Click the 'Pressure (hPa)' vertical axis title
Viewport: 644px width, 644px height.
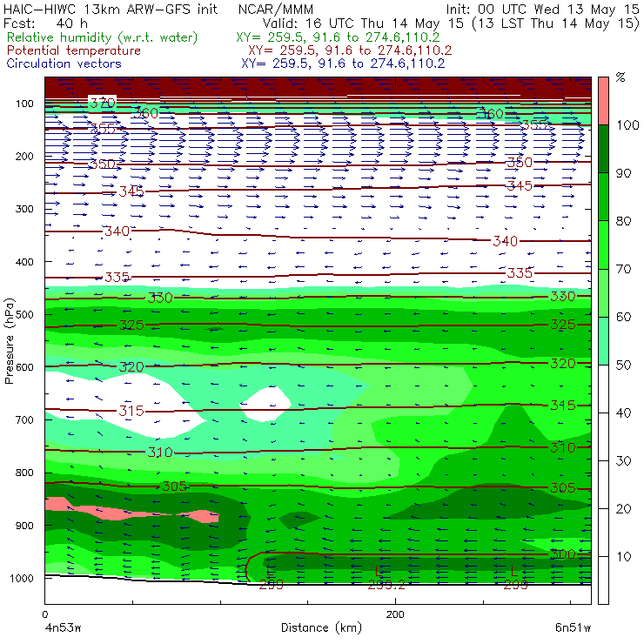(9, 341)
